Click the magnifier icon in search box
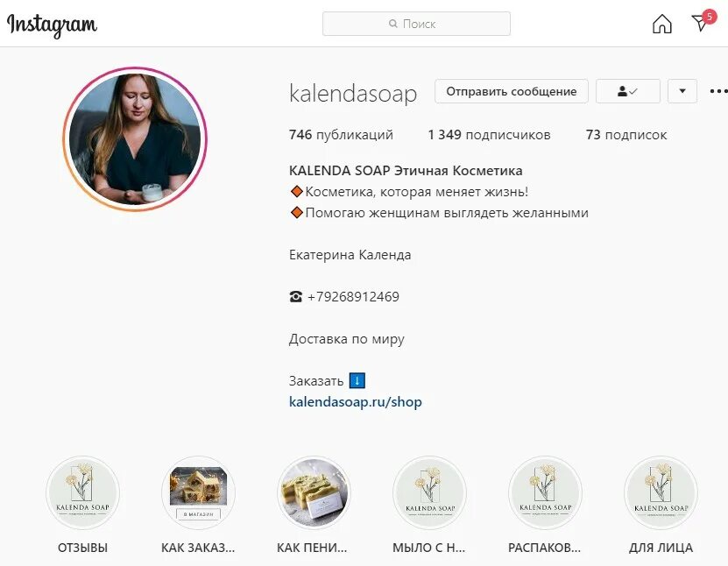This screenshot has width=728, height=566. click(x=393, y=24)
